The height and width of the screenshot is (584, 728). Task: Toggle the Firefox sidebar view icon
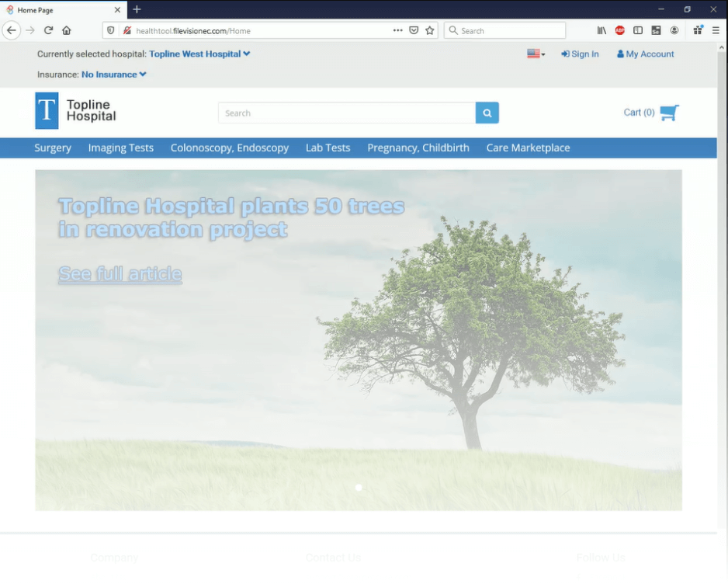pos(638,30)
